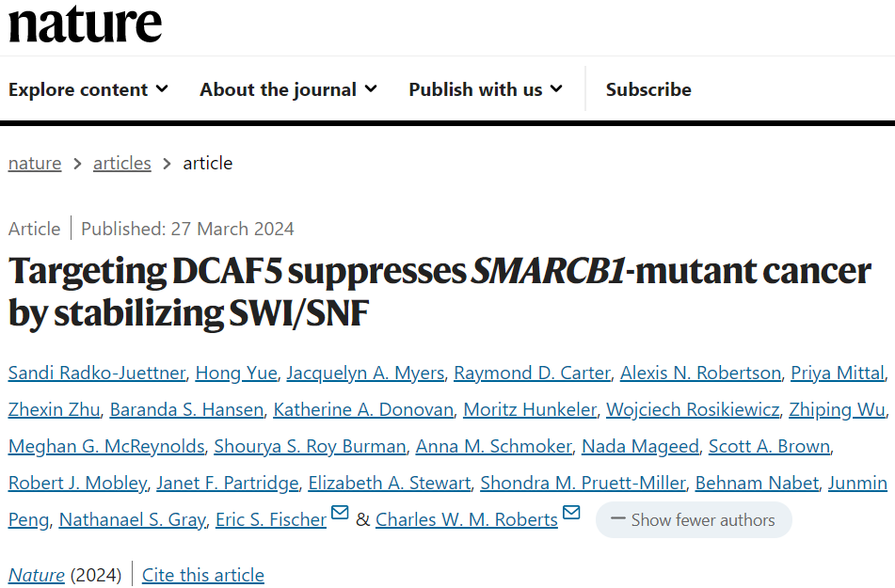Open the articles breadcrumb link
The width and height of the screenshot is (895, 588).
pyautogui.click(x=122, y=164)
